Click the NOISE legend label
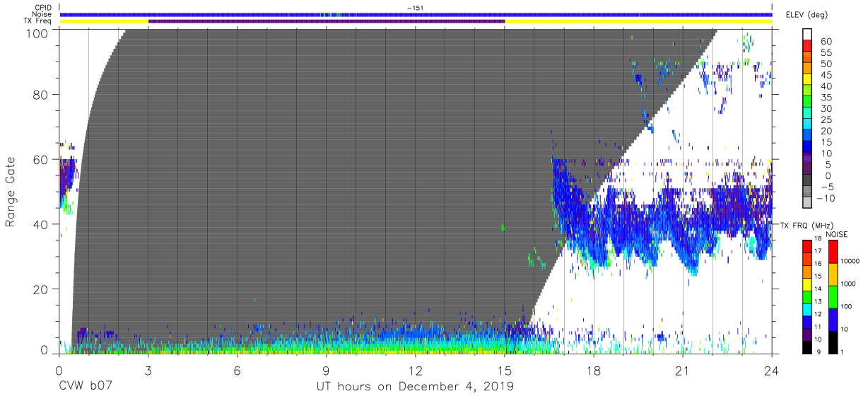The height and width of the screenshot is (401, 868). coord(838,234)
